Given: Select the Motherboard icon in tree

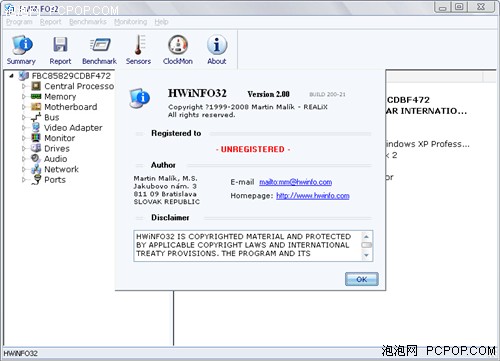Looking at the screenshot, I should point(36,107).
